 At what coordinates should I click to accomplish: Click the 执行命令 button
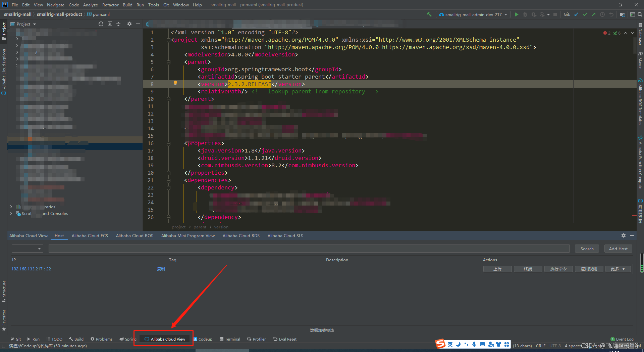(x=558, y=269)
